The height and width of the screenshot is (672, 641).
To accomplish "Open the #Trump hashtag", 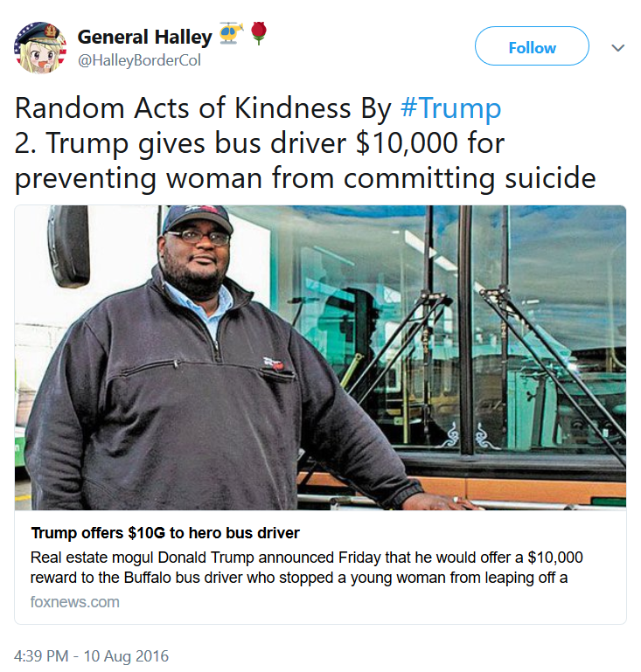I will [450, 108].
